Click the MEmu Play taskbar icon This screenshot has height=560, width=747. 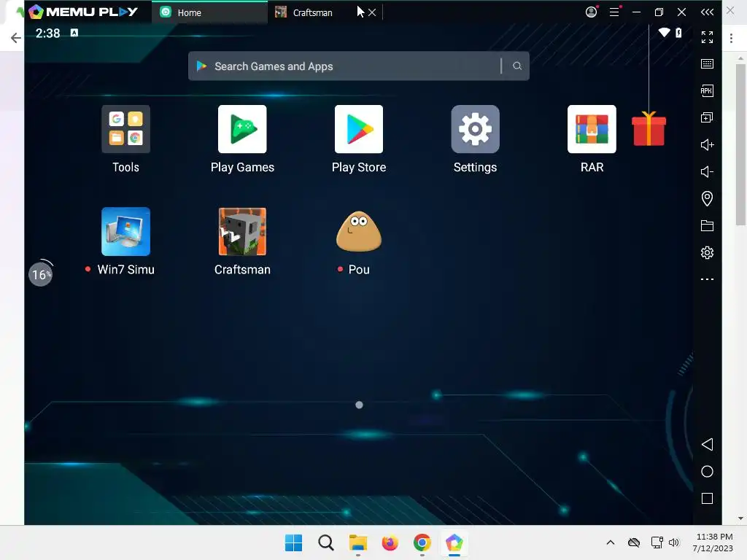coord(454,542)
